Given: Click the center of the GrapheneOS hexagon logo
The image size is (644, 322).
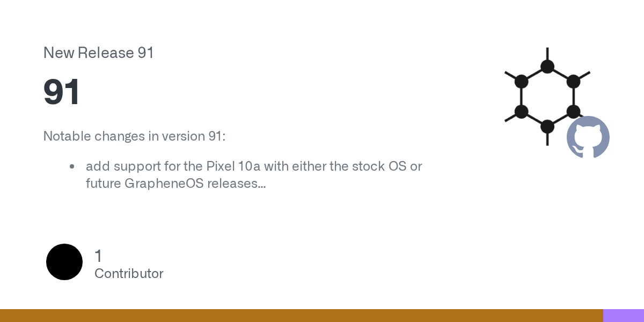Looking at the screenshot, I should [547, 97].
